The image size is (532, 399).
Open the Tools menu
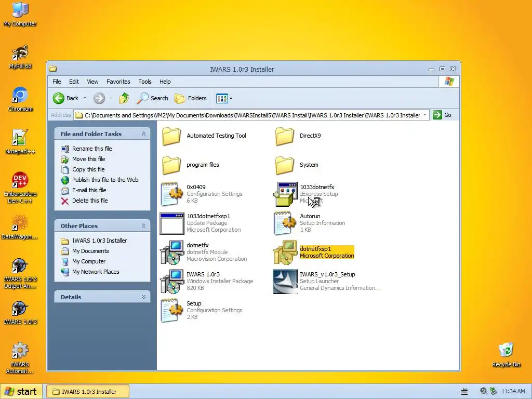pos(145,82)
